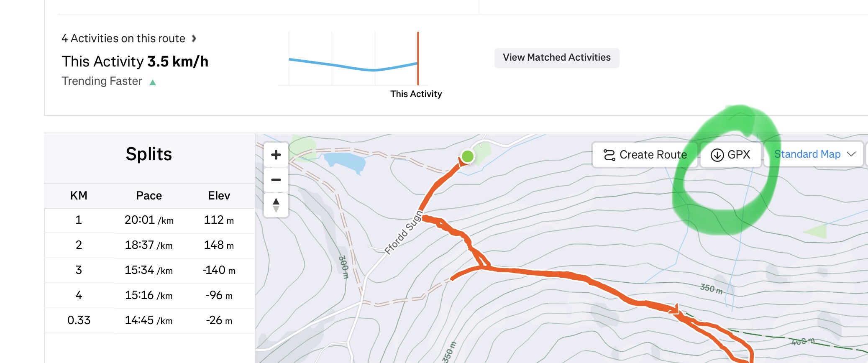This screenshot has width=868, height=363.
Task: Open the Standard Map dropdown
Action: (814, 154)
